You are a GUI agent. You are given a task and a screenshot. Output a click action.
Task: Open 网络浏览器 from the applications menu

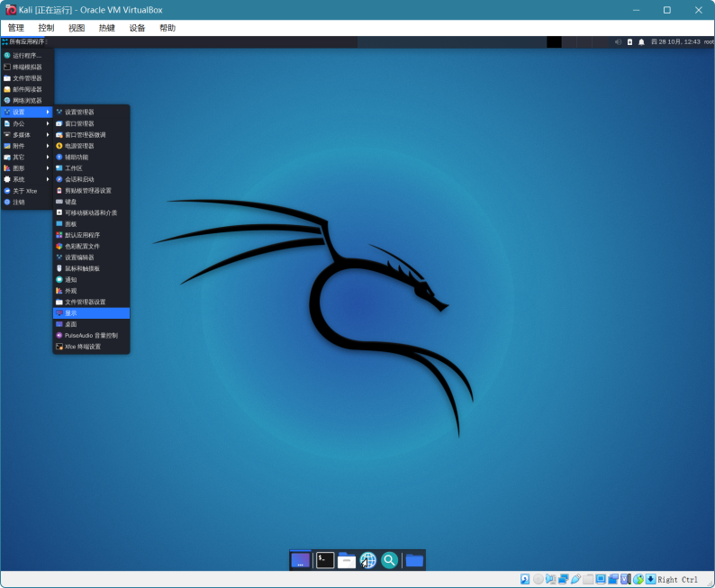pyautogui.click(x=27, y=101)
